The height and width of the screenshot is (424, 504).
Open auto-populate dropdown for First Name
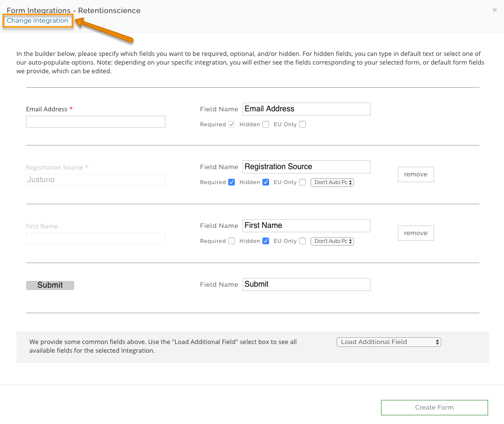(x=332, y=241)
